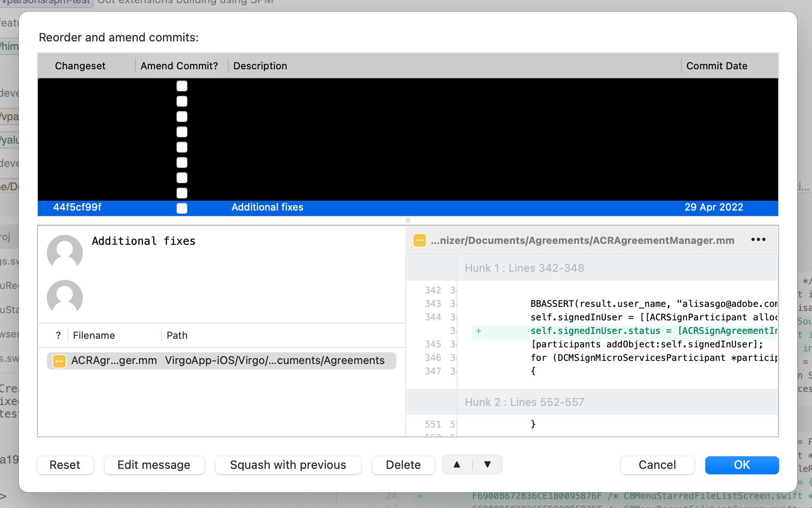Click the yellow file status icon in diff header
The image size is (812, 508).
[x=420, y=240]
